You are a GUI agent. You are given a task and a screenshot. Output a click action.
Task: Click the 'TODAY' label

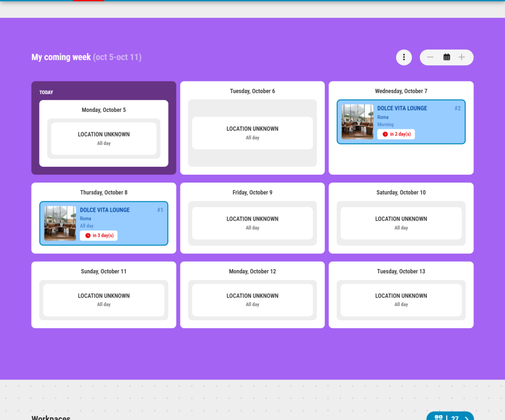pyautogui.click(x=46, y=92)
